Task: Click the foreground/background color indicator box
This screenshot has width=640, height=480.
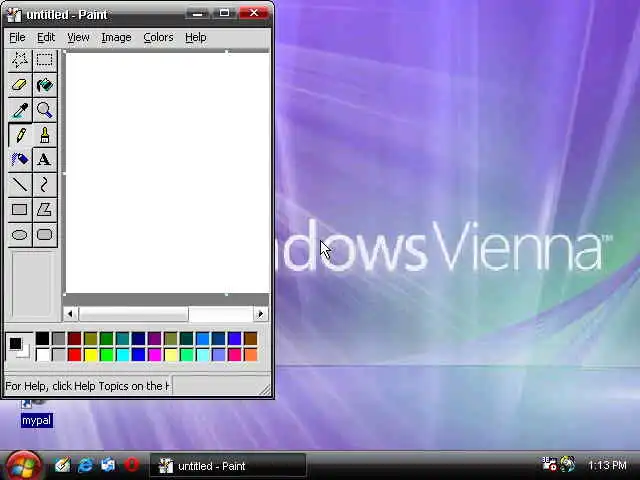Action: [x=19, y=347]
